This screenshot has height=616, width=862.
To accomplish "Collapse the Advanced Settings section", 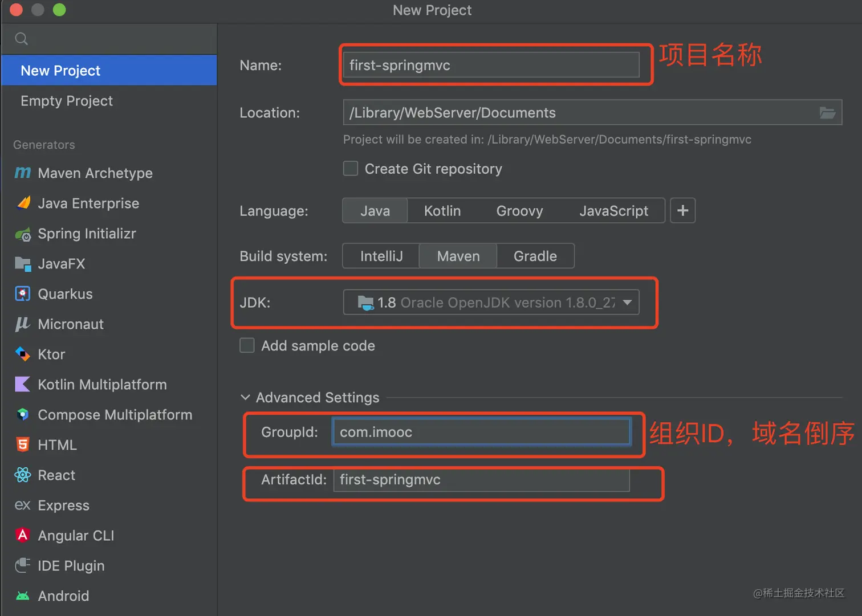I will (246, 397).
